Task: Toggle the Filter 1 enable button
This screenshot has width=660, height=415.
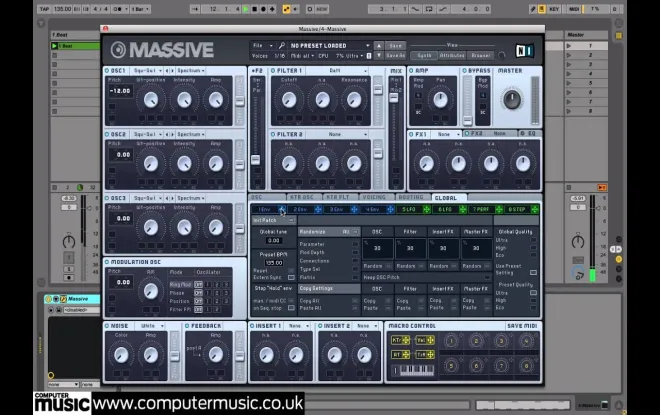Action: point(273,71)
